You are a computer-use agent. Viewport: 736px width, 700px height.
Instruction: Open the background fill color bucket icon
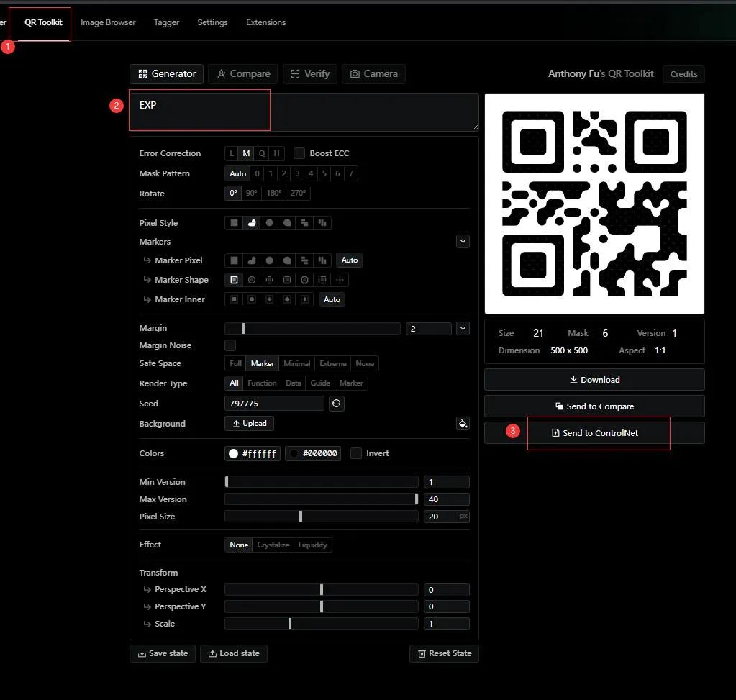click(x=463, y=424)
